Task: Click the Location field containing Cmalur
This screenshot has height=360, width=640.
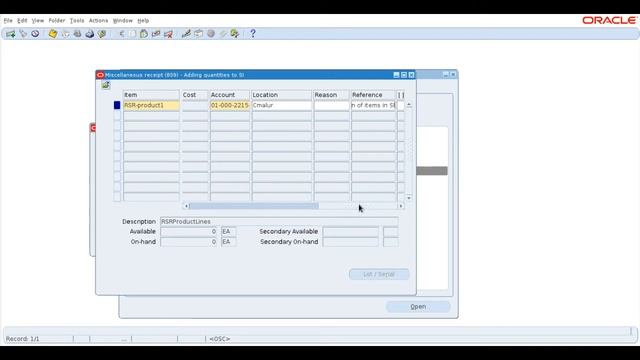Action: tap(281, 105)
